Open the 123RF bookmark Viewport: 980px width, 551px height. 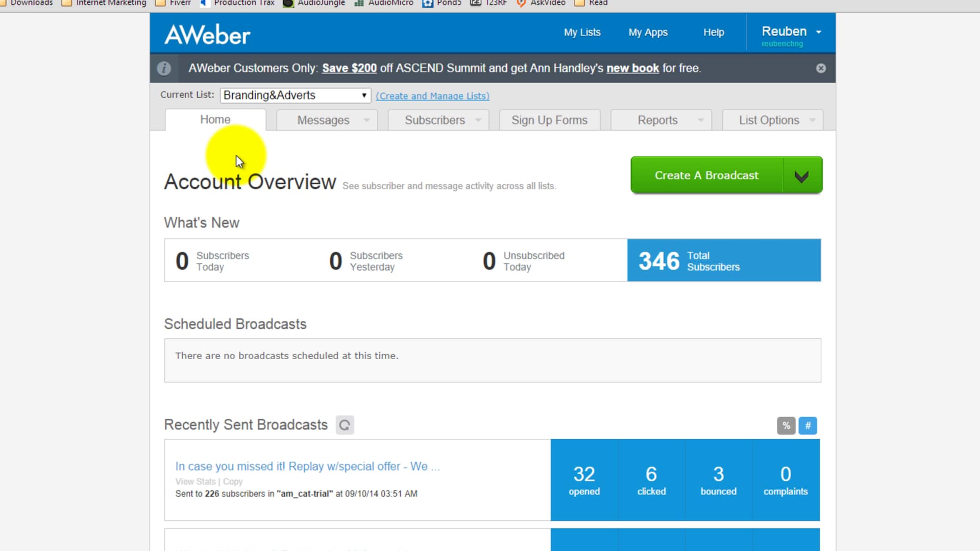click(488, 3)
